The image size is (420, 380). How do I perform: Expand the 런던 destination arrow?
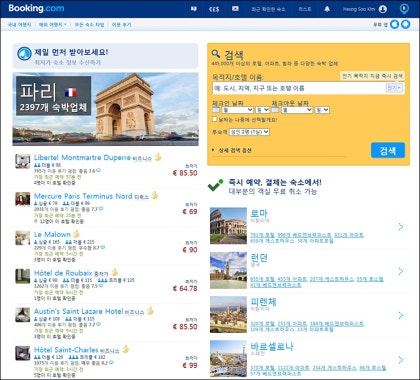401,271
